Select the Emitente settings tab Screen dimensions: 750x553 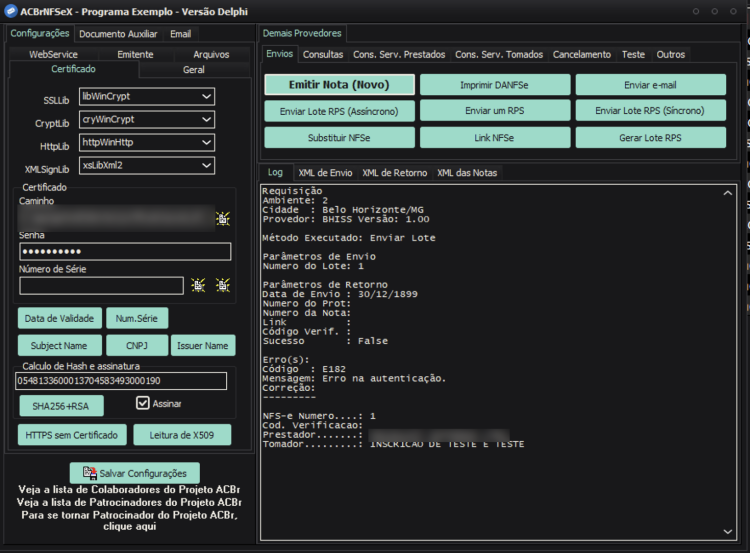[x=135, y=55]
